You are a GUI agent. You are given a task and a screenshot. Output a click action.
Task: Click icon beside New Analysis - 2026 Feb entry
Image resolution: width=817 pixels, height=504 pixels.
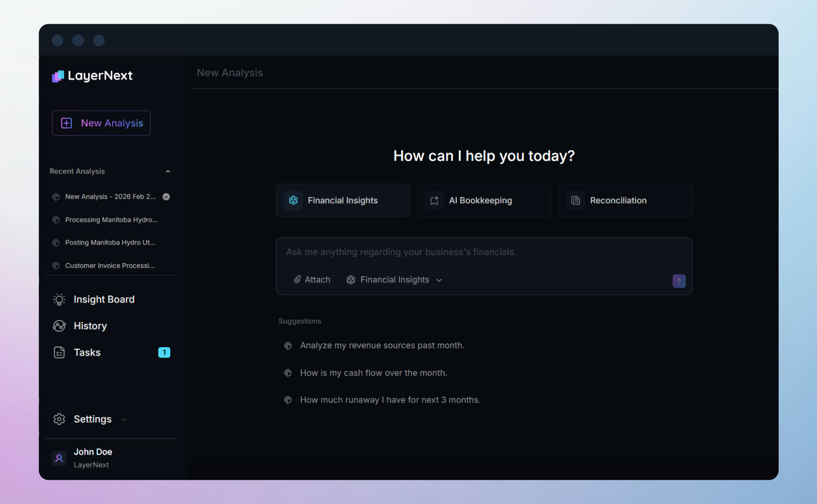56,197
